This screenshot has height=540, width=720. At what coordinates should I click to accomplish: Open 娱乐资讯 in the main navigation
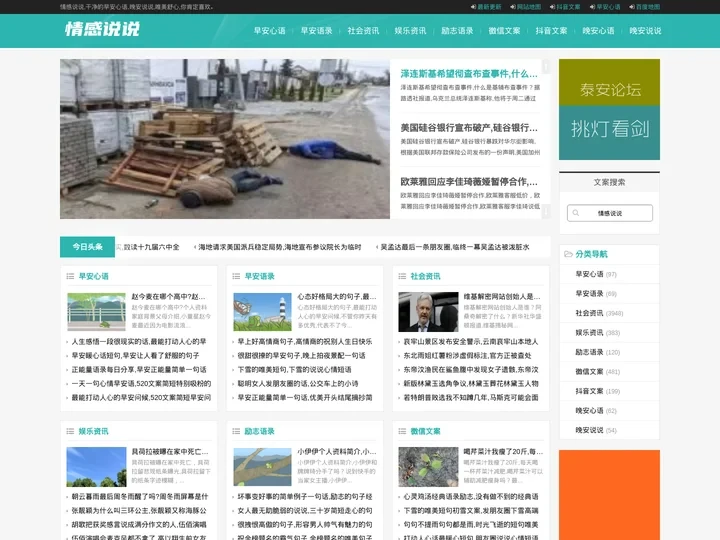(411, 31)
